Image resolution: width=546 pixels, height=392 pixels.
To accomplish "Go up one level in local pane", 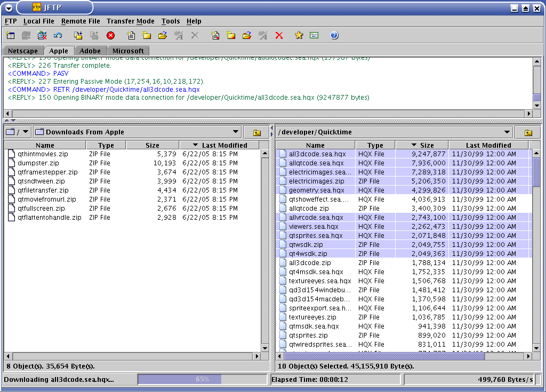I will [257, 132].
